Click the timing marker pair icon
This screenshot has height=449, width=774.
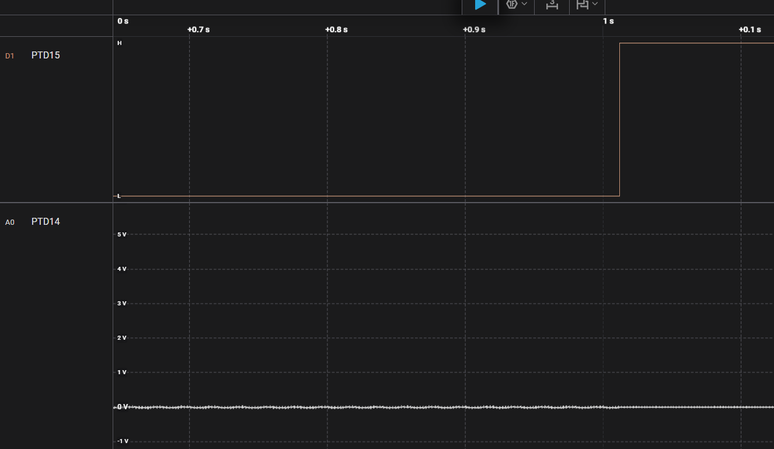(582, 4)
